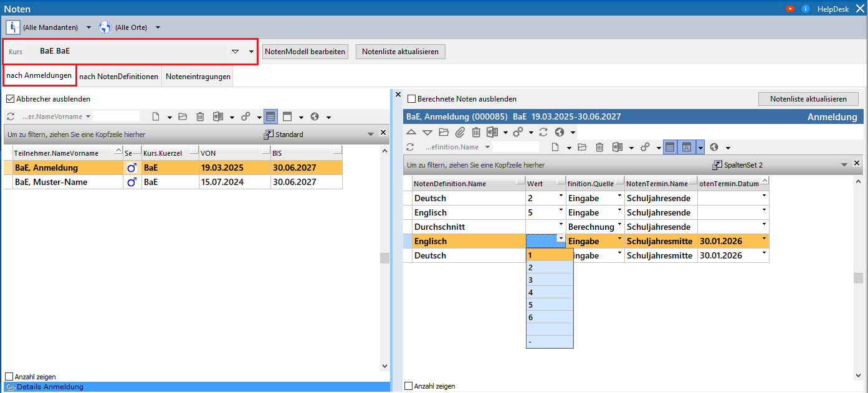The image size is (868, 393).
Task: Click the down triangle next record icon
Action: (x=427, y=132)
